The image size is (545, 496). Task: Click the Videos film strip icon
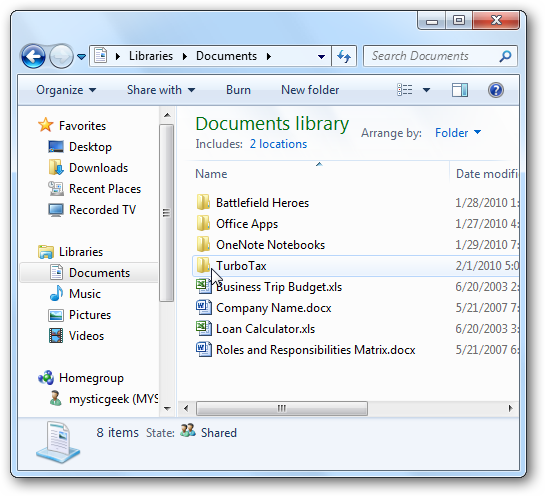click(56, 335)
